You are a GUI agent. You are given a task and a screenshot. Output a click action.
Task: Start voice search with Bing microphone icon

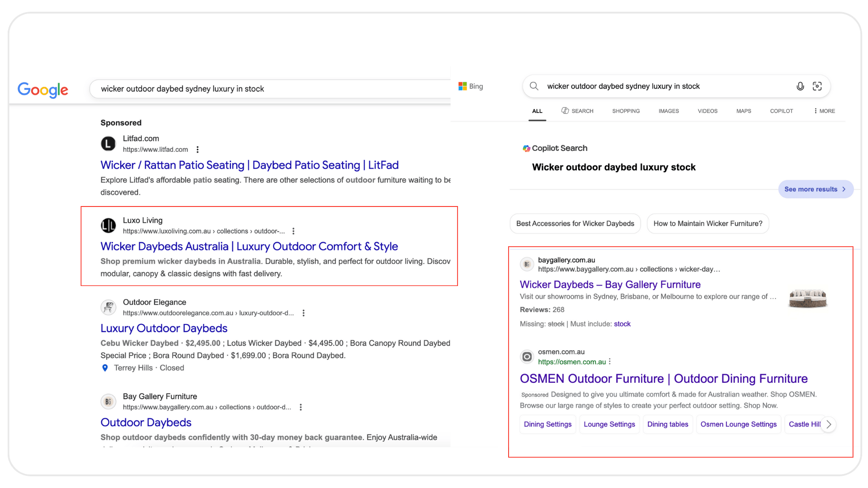coord(800,86)
